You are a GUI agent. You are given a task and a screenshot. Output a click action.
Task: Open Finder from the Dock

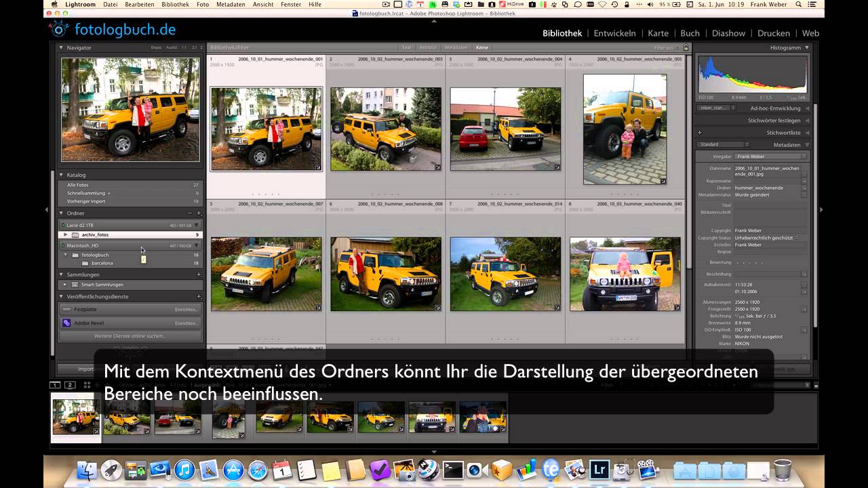click(x=87, y=470)
